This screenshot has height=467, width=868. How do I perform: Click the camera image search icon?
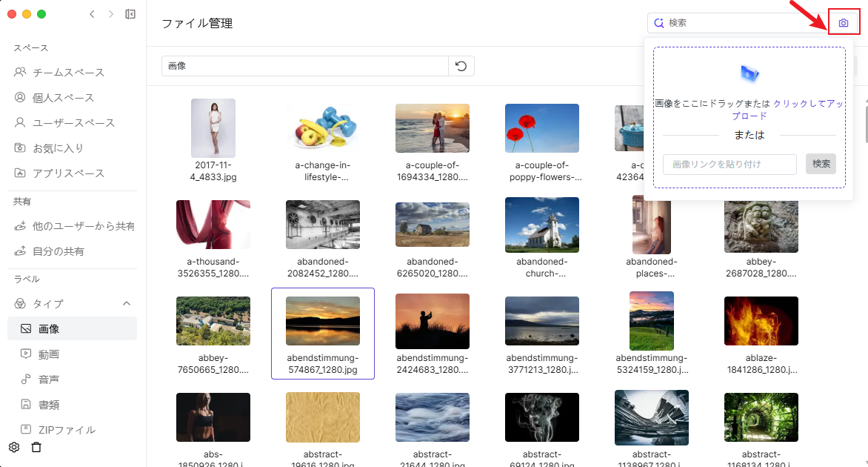click(843, 23)
